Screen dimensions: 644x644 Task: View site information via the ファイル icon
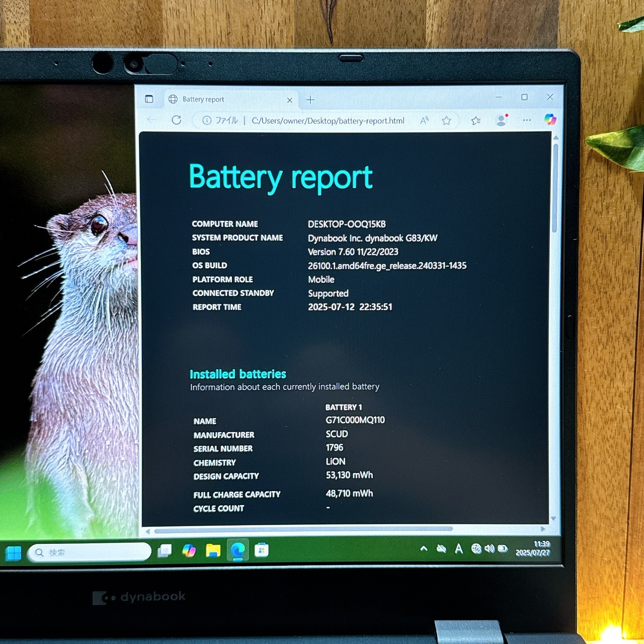[206, 120]
